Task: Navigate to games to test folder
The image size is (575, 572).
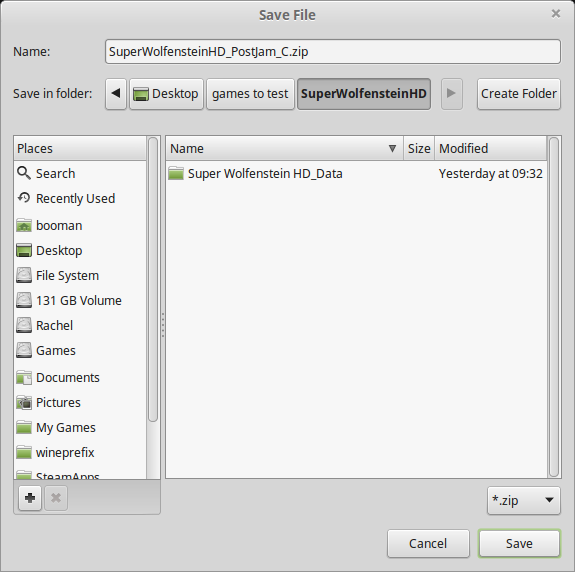Action: pos(250,94)
